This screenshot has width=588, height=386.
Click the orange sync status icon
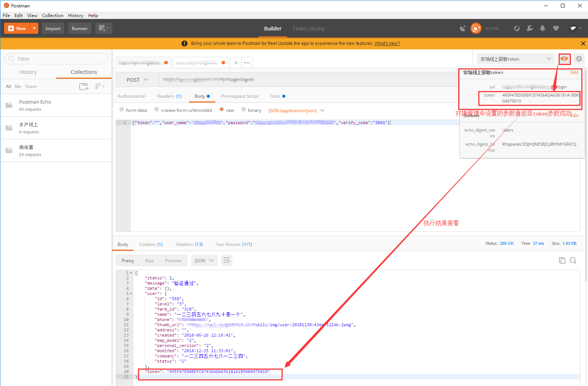pyautogui.click(x=476, y=28)
